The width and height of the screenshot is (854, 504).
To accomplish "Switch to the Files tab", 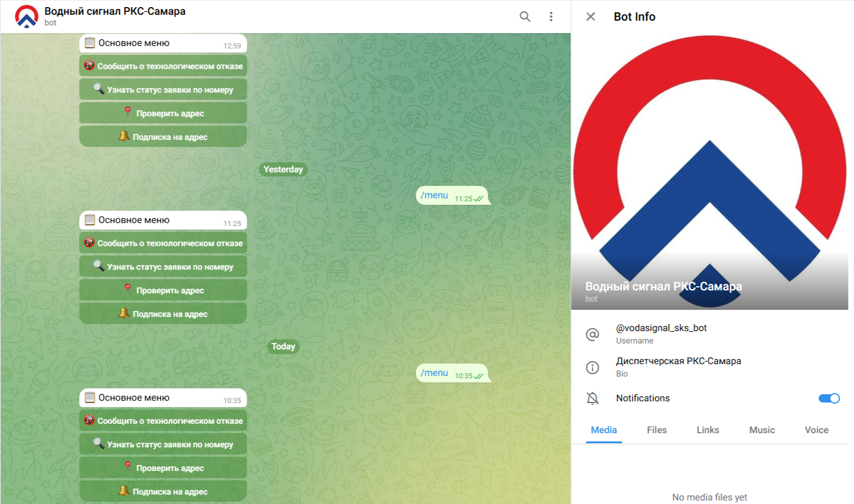I will (x=656, y=430).
